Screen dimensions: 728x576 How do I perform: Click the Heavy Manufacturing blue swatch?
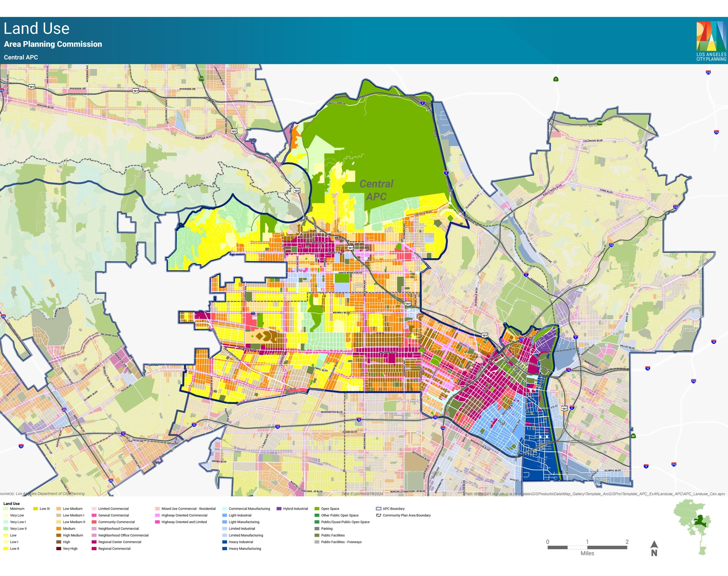click(225, 549)
